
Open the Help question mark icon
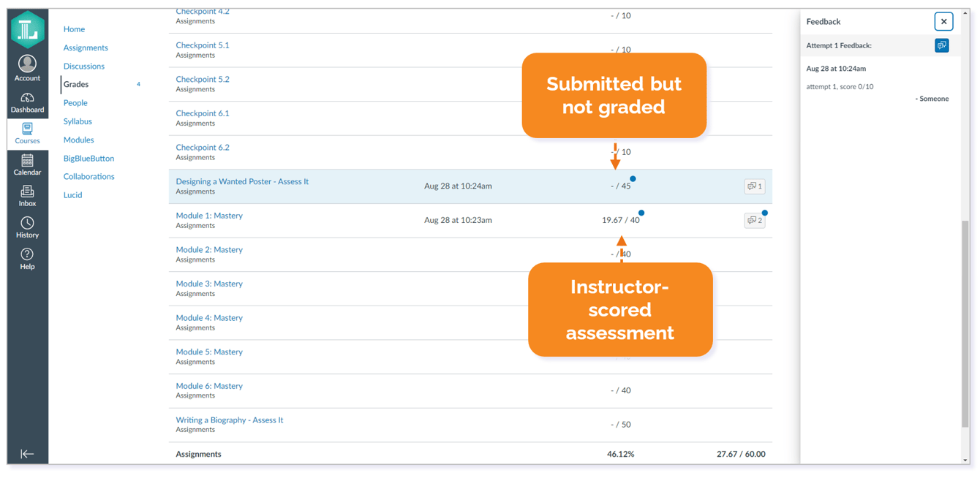tap(27, 254)
